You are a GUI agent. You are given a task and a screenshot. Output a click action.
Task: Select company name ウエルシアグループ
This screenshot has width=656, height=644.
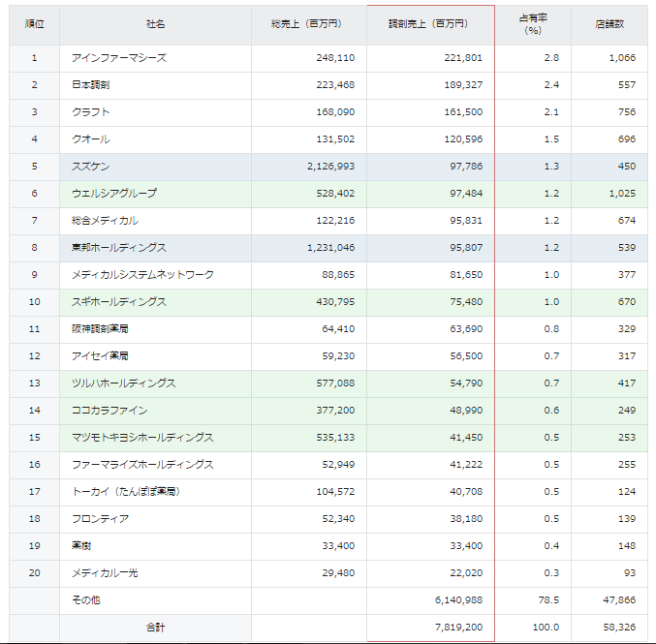pyautogui.click(x=114, y=194)
